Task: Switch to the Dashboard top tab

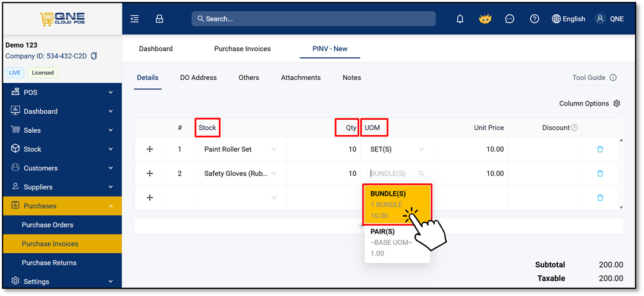Action: 156,48
